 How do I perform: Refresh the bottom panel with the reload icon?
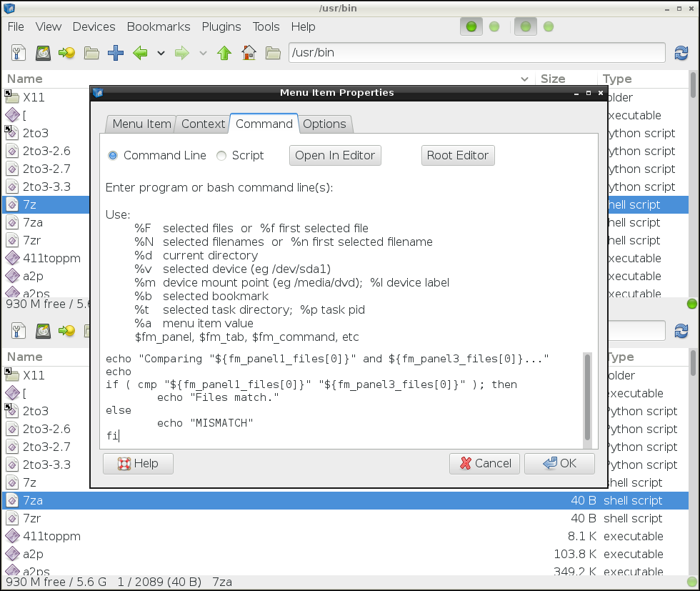[681, 331]
